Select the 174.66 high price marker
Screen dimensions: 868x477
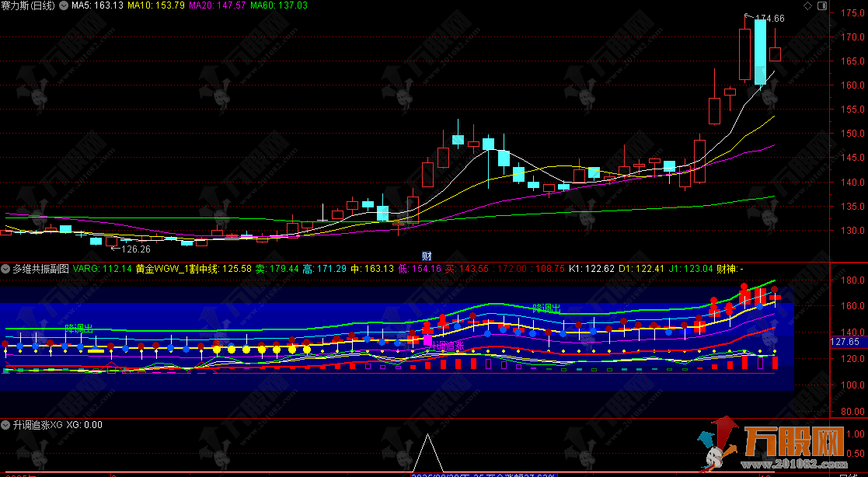coord(769,18)
